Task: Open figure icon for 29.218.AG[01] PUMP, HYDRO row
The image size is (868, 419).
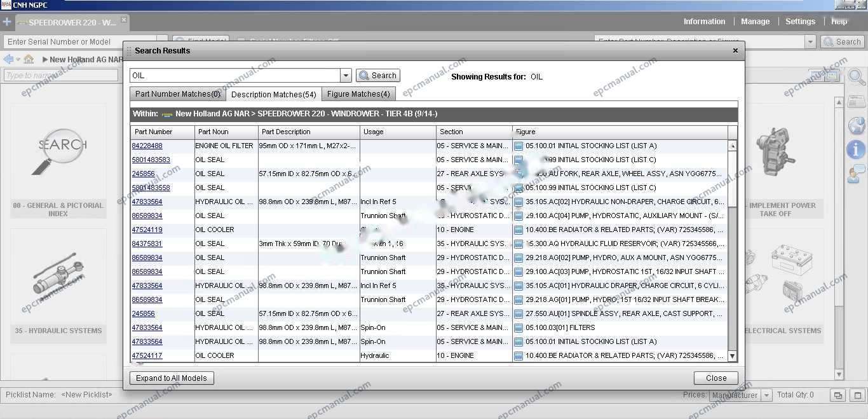Action: 519,299
